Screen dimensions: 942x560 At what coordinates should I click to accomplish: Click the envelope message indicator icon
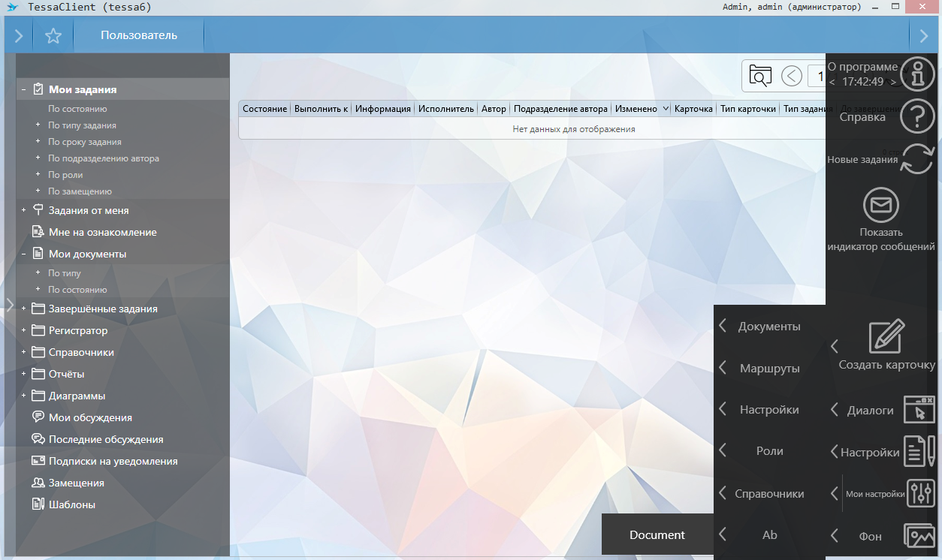click(880, 205)
